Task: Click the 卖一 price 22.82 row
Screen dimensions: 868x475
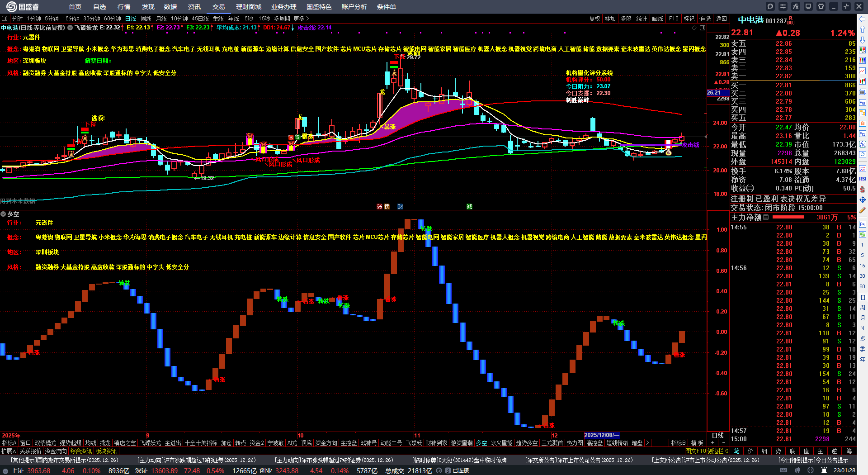Action: pos(793,76)
